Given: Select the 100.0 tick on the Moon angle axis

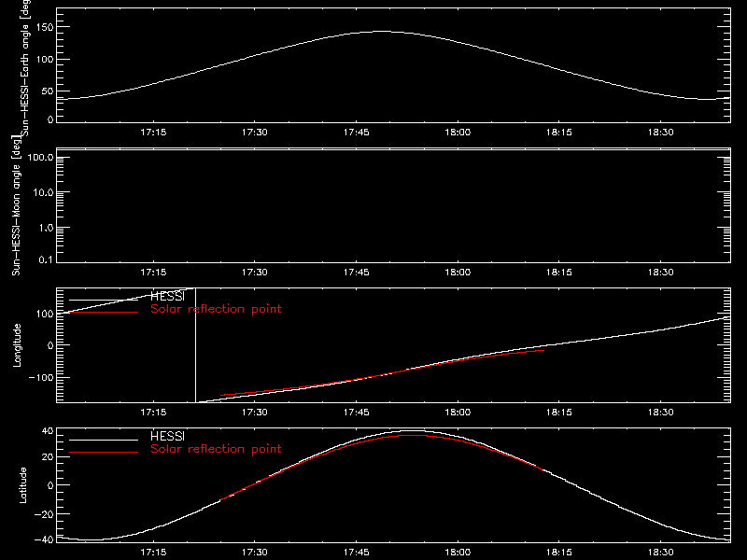Looking at the screenshot, I should click(40, 157).
